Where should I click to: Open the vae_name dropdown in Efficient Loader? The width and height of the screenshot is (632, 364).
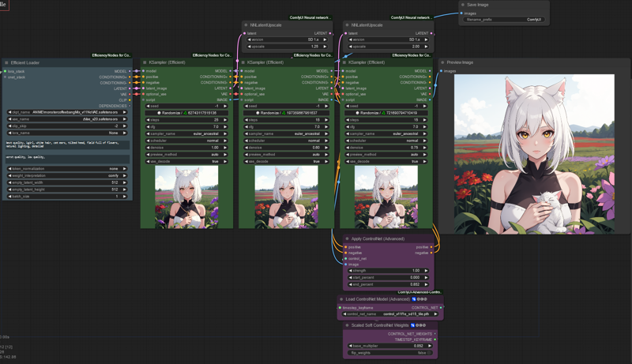point(67,119)
